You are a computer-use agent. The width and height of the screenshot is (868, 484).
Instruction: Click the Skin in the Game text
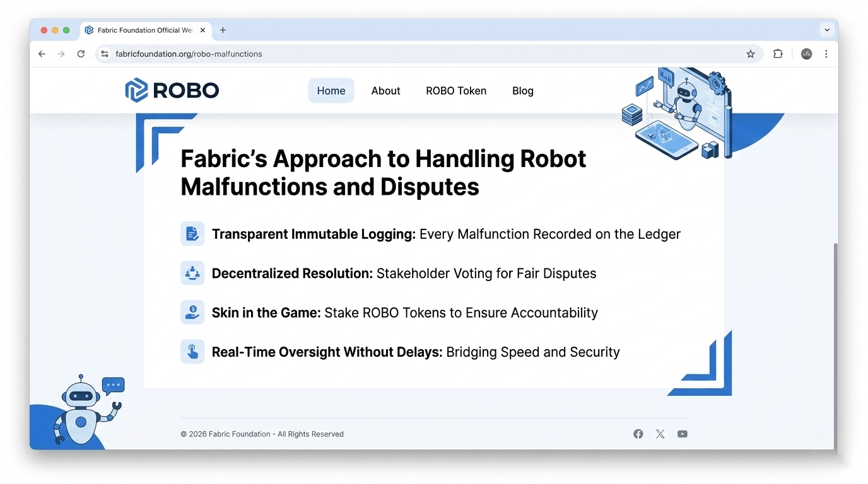point(266,313)
